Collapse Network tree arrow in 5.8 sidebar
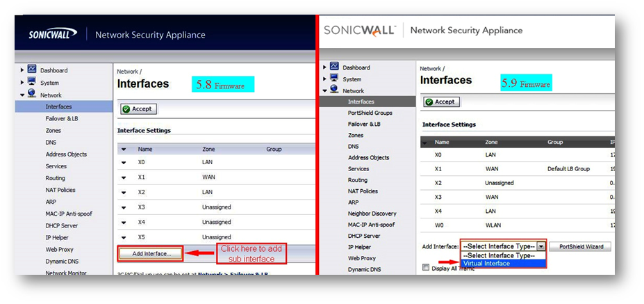The image size is (644, 304). point(22,95)
